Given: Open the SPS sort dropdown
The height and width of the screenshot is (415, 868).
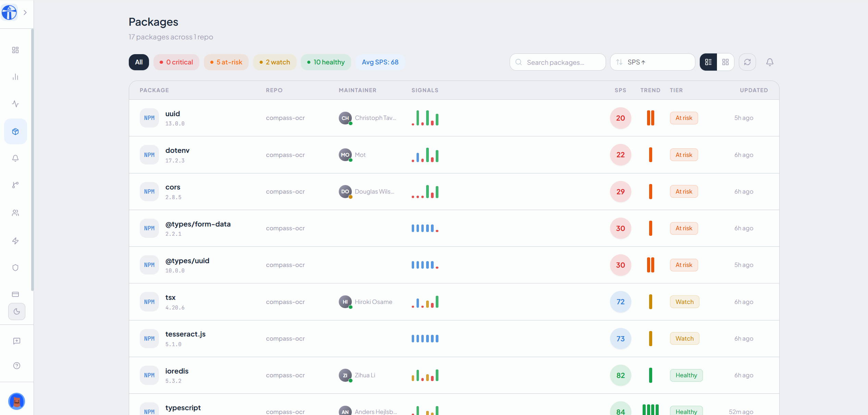Looking at the screenshot, I should (653, 62).
